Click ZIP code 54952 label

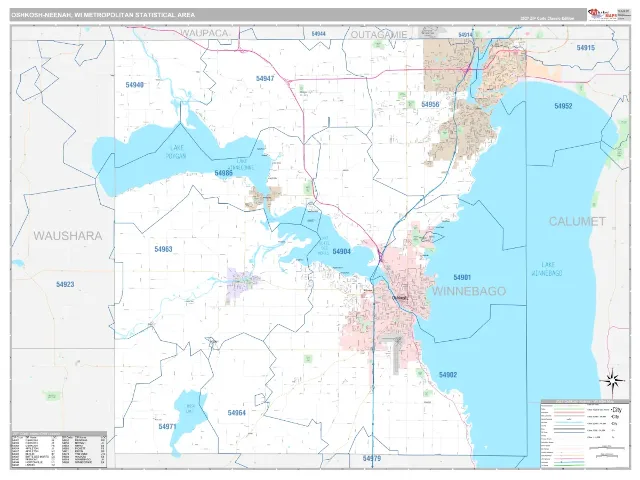tap(563, 106)
